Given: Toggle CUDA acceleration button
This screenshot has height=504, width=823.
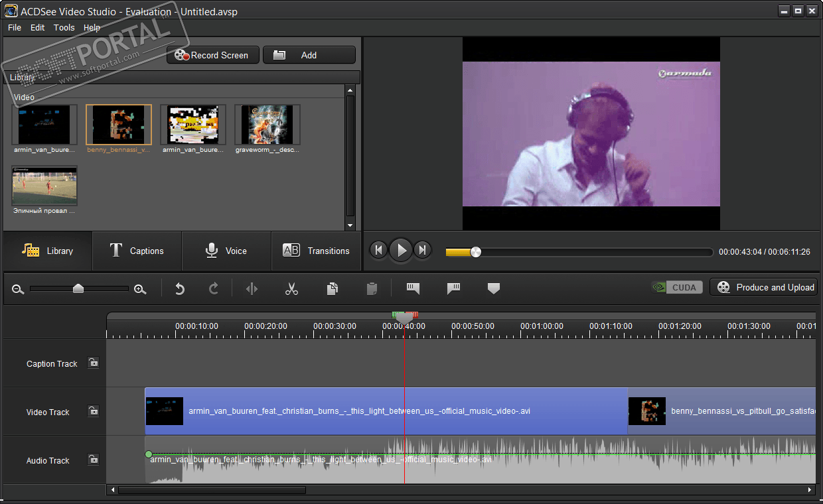Looking at the screenshot, I should [x=677, y=287].
